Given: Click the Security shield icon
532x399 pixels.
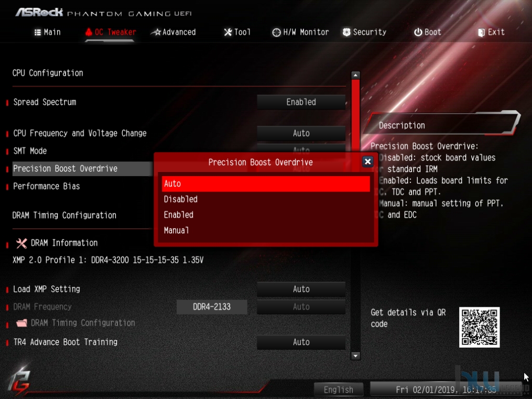Looking at the screenshot, I should pyautogui.click(x=346, y=32).
